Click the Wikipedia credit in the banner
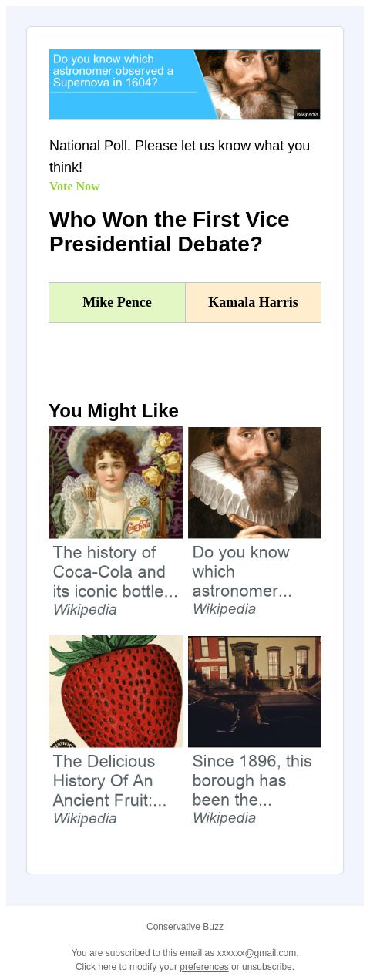Image resolution: width=370 pixels, height=980 pixels. tap(307, 114)
